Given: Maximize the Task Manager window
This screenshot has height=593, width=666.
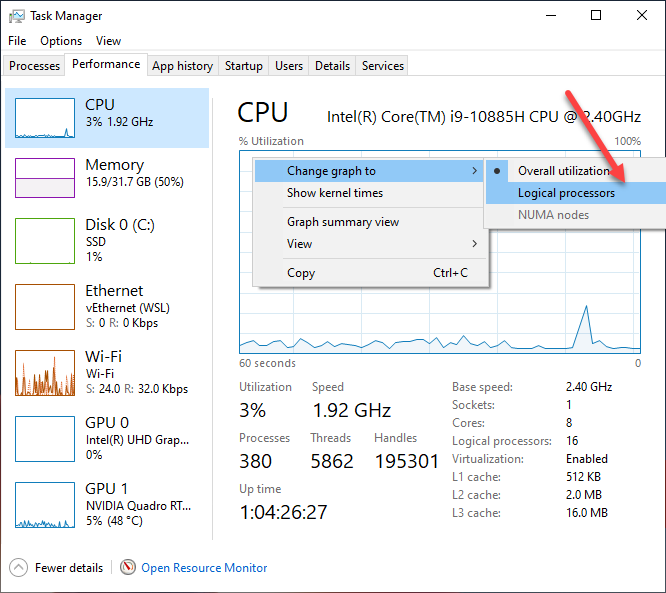Looking at the screenshot, I should click(x=596, y=15).
